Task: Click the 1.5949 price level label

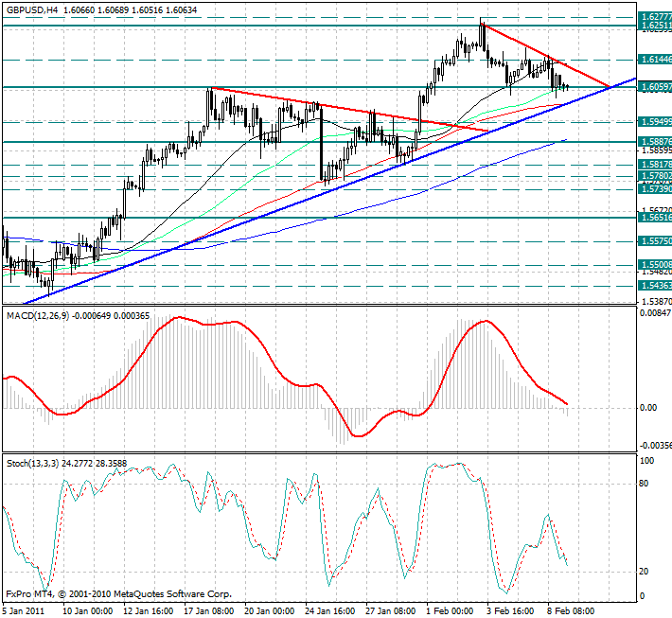Action: pyautogui.click(x=655, y=122)
